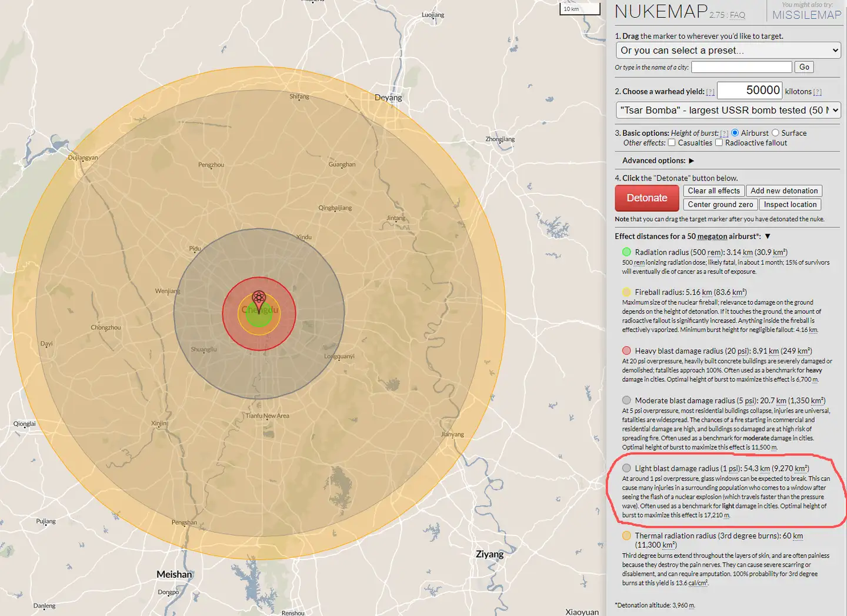Enable the Radioactive fallout checkbox
This screenshot has width=847, height=616.
[719, 143]
